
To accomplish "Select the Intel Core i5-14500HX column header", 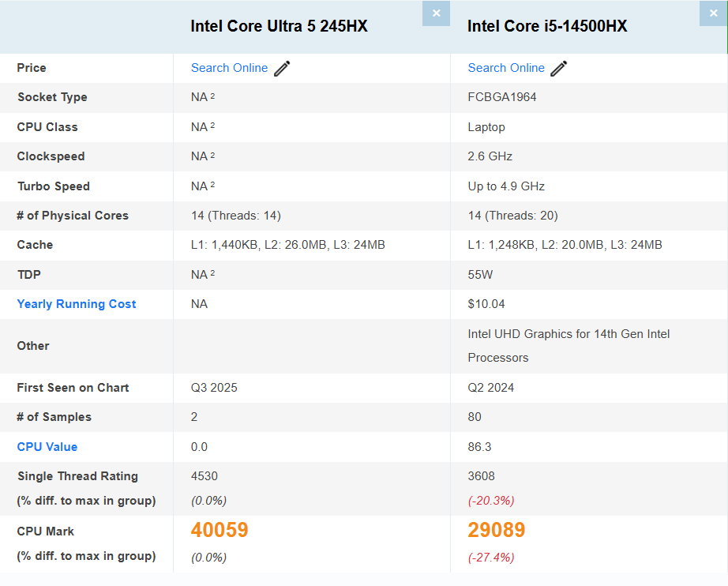I will point(546,26).
